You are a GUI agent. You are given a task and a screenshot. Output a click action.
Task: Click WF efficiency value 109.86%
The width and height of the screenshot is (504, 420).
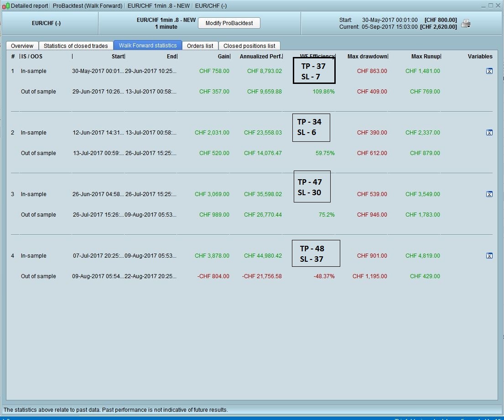pyautogui.click(x=323, y=92)
